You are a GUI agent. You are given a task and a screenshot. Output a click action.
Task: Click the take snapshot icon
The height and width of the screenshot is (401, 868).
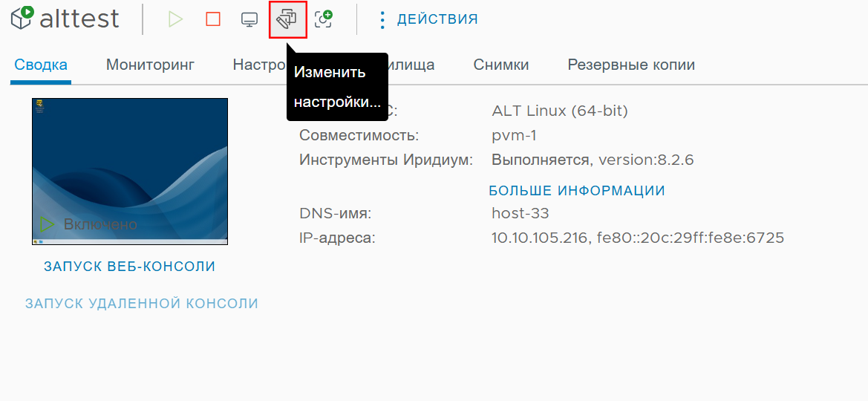(x=323, y=19)
